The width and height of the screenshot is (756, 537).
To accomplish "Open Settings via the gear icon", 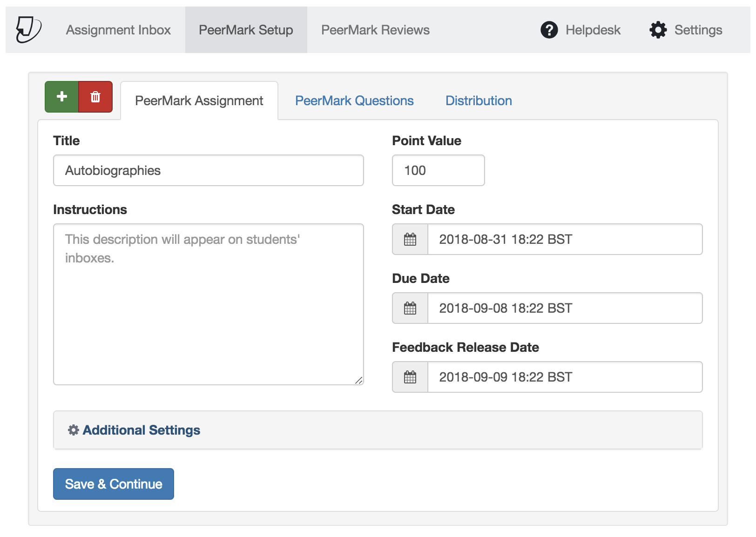I will point(658,30).
